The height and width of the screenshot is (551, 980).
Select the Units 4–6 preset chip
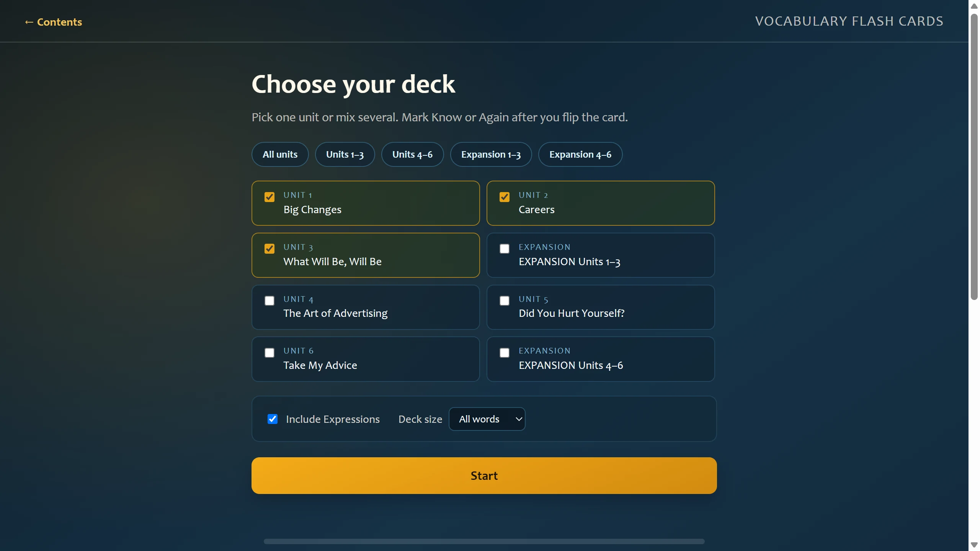point(412,155)
